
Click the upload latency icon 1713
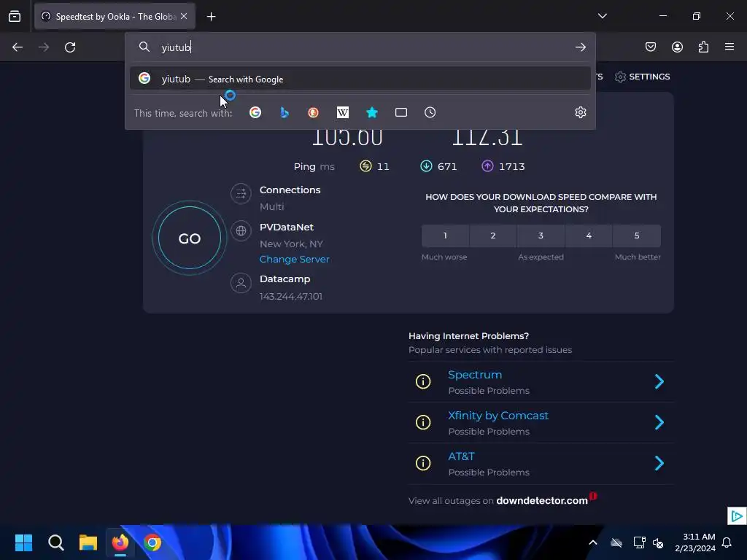coord(487,166)
